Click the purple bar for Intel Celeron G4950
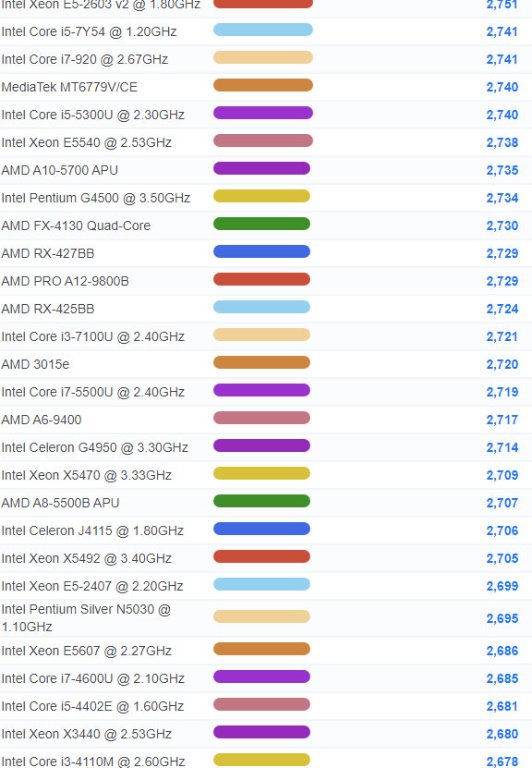The image size is (532, 768). (261, 445)
